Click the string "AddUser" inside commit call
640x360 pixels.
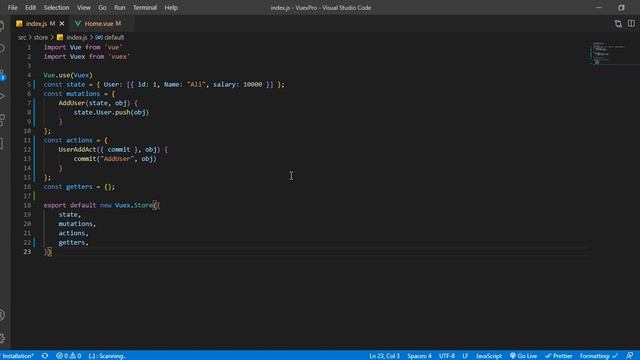point(117,159)
